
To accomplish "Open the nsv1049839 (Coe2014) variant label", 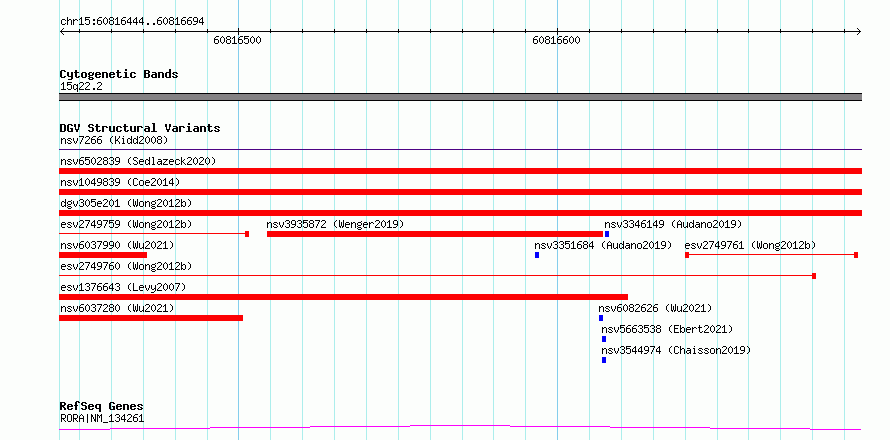I will point(120,182).
